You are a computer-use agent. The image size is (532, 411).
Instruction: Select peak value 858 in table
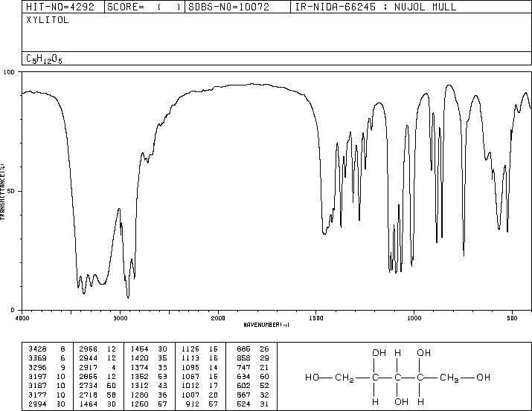point(243,358)
